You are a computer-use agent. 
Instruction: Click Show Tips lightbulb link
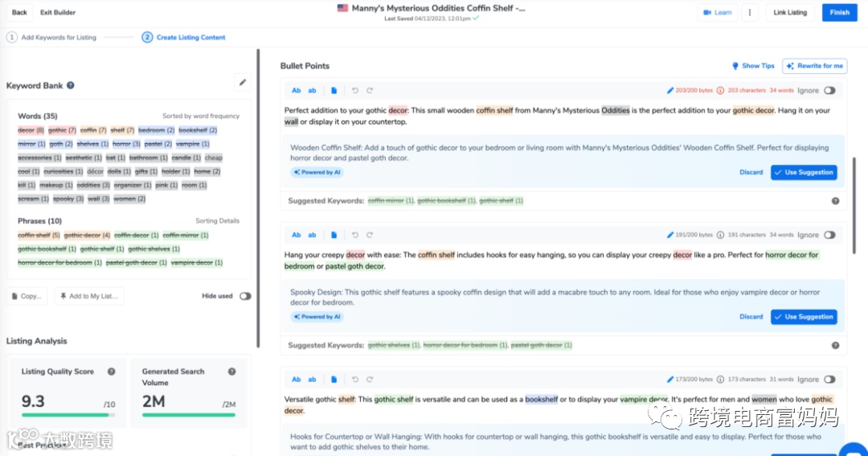(x=753, y=66)
